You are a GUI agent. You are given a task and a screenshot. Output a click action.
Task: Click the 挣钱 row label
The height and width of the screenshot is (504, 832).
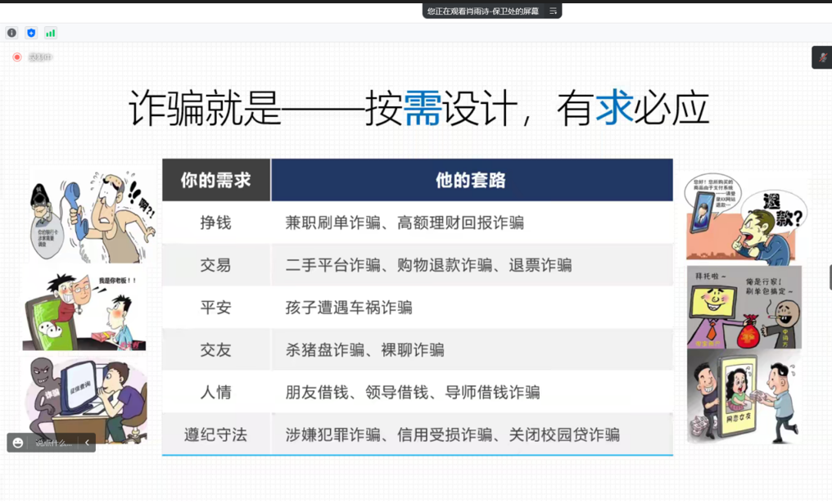coord(216,223)
